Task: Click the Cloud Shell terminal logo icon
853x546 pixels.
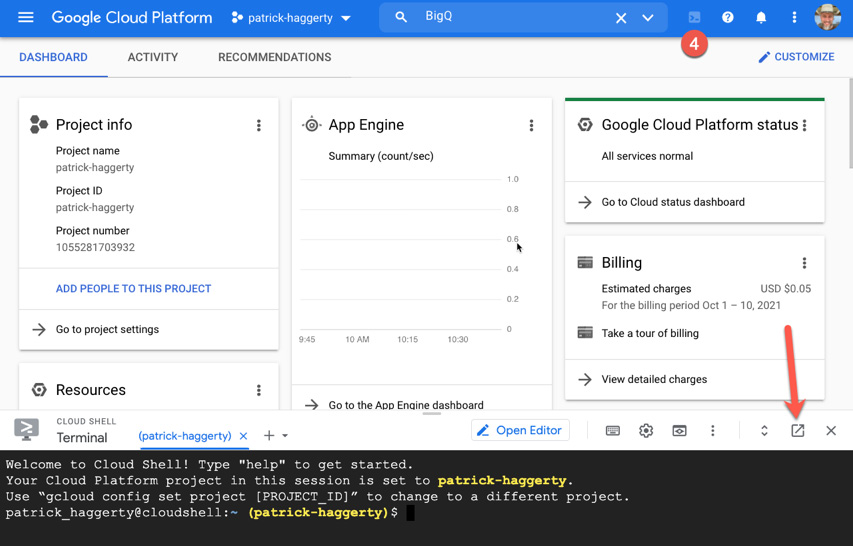Action: click(x=27, y=430)
